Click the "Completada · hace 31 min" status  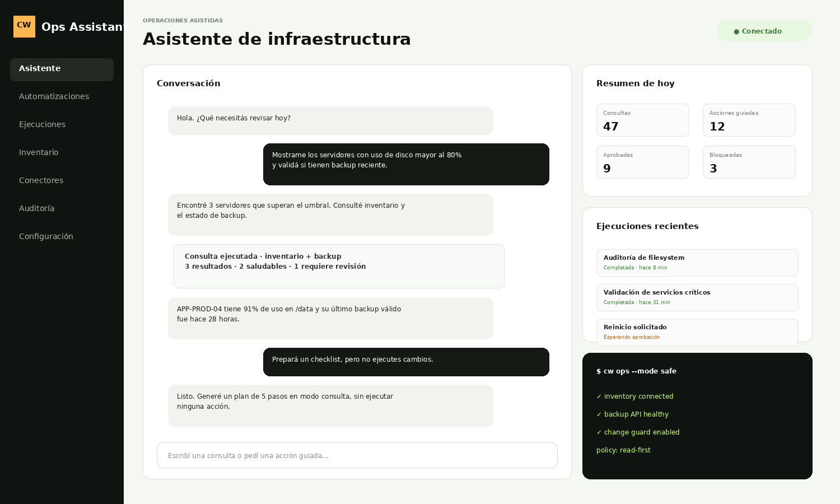pyautogui.click(x=637, y=302)
